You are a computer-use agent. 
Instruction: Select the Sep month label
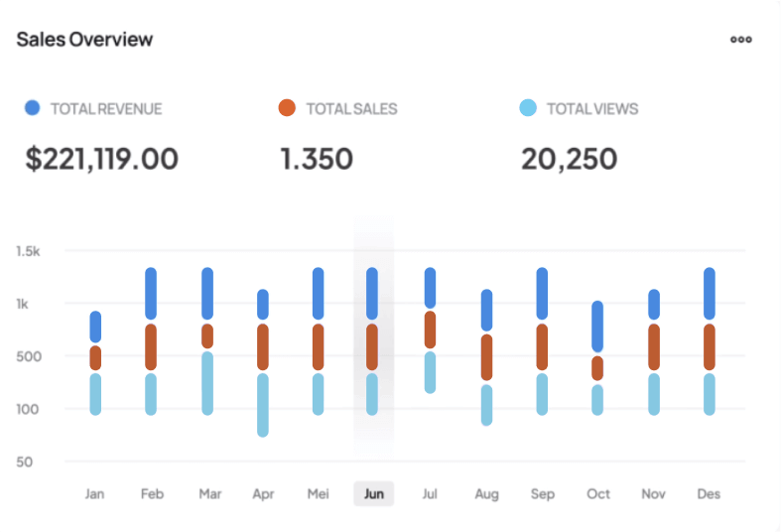[542, 493]
